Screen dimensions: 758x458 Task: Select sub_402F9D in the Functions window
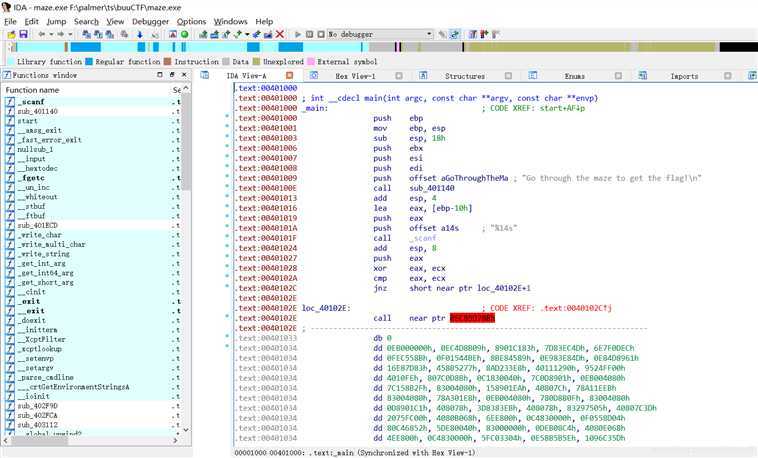(x=92, y=406)
